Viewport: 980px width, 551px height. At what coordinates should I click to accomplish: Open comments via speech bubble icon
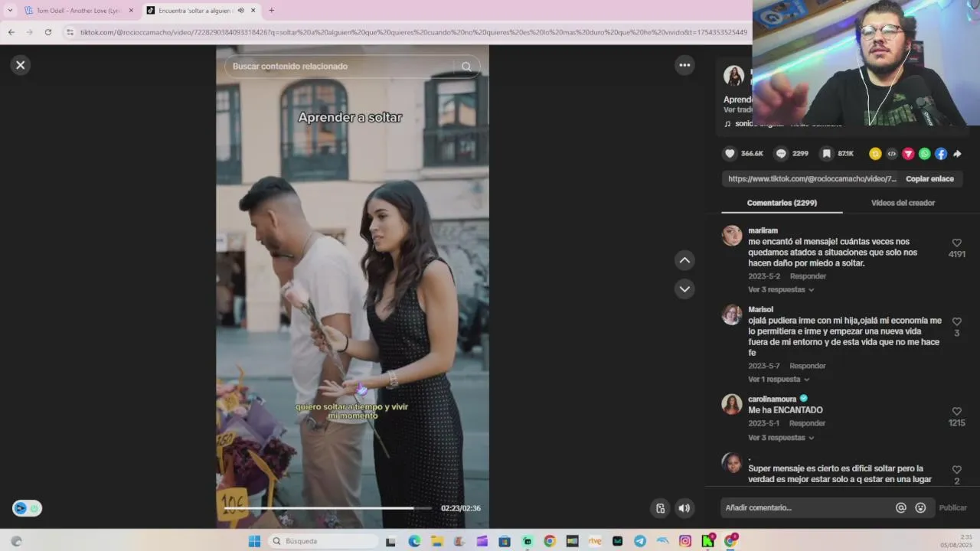coord(781,154)
